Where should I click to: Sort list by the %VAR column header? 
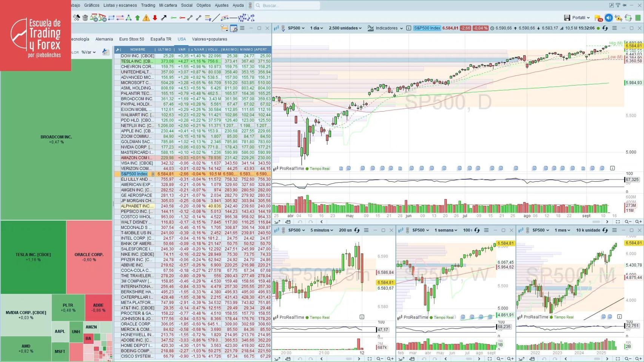tap(198, 50)
